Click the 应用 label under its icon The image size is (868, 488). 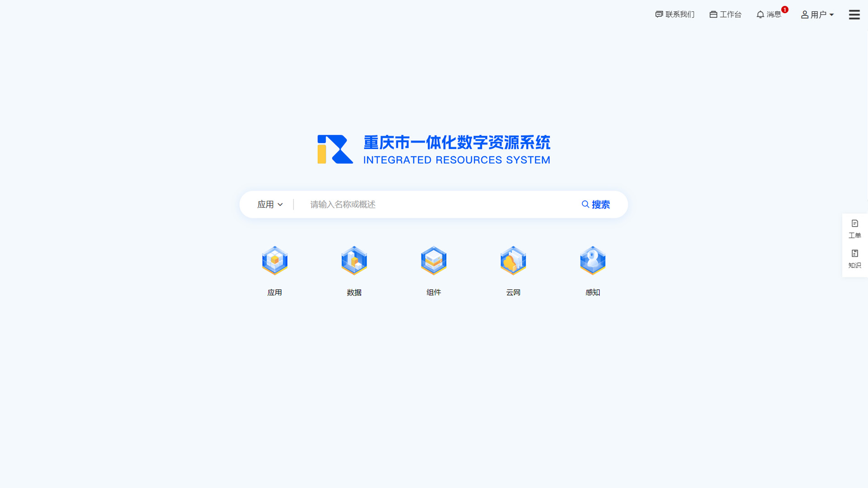pyautogui.click(x=274, y=292)
